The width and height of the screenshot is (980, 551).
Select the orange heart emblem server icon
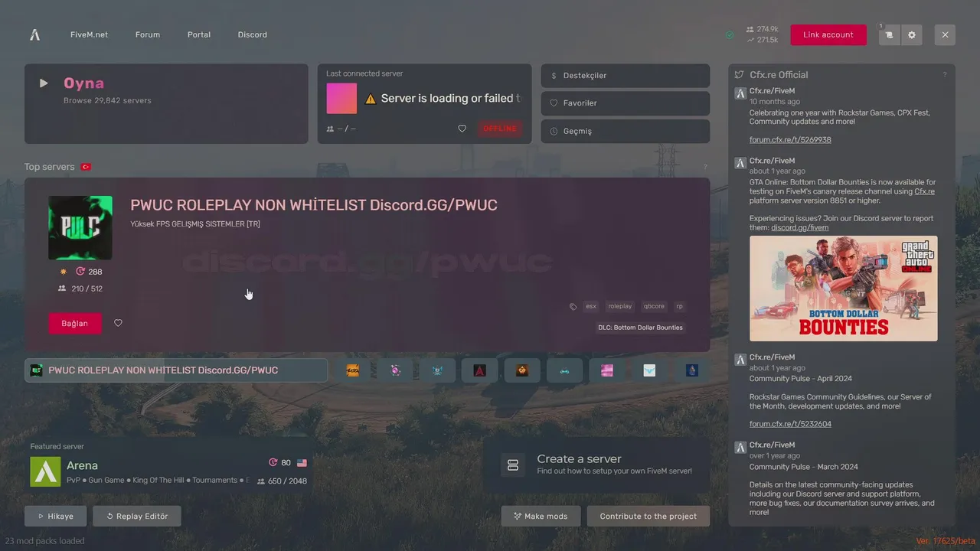click(522, 370)
